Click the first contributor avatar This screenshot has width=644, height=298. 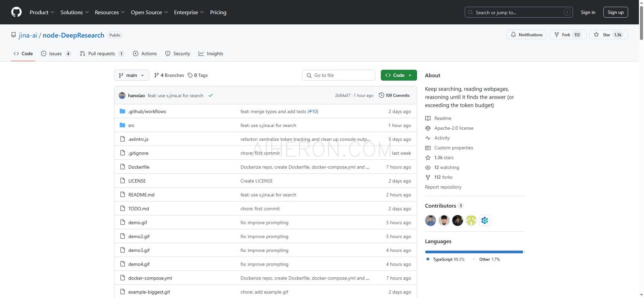point(431,220)
